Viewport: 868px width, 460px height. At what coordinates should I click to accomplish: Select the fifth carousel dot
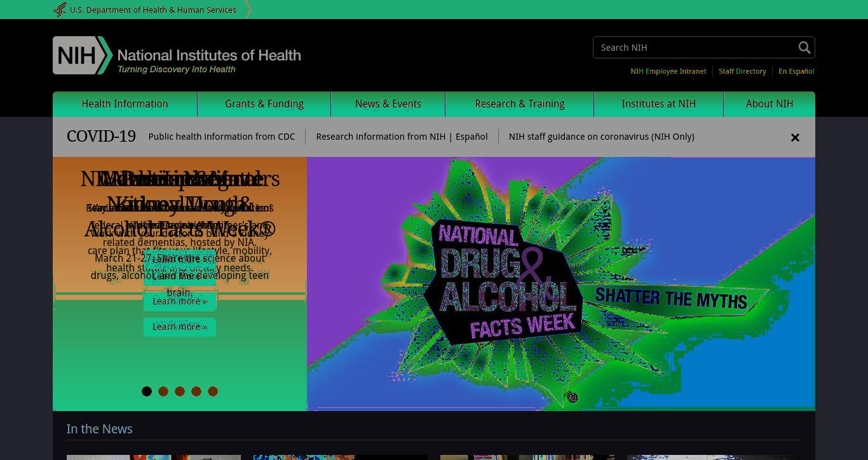coord(213,391)
